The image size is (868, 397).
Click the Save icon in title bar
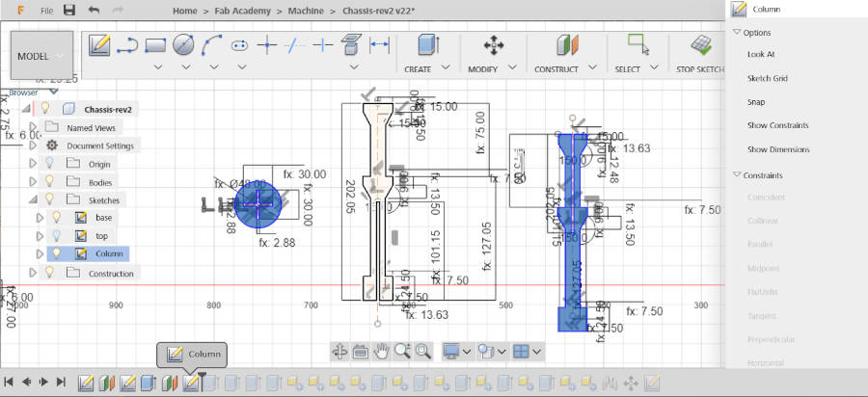coord(69,10)
